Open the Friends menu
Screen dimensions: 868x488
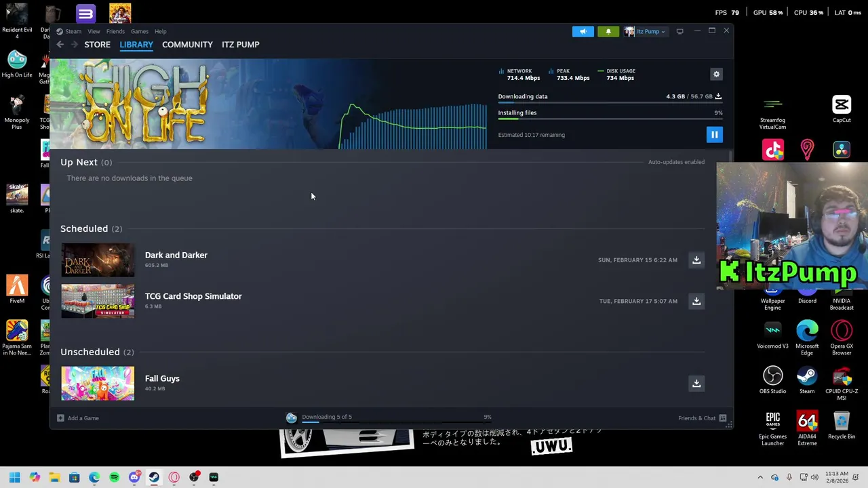click(115, 31)
